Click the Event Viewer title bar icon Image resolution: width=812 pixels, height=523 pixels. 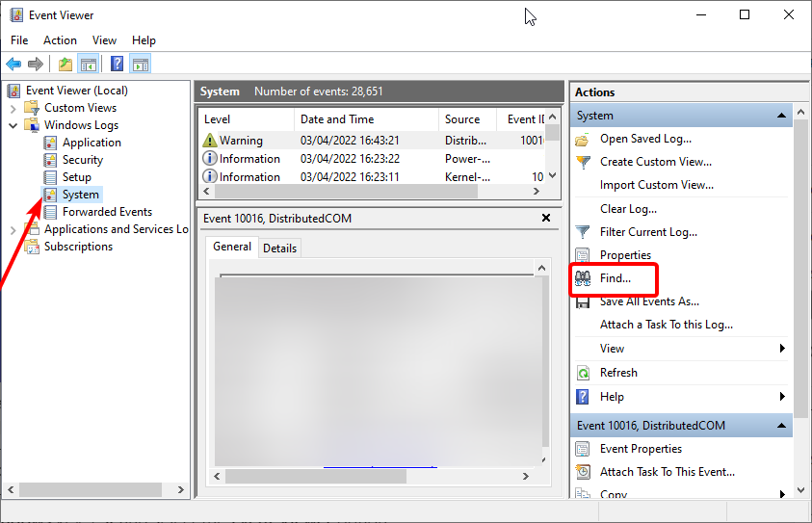(x=16, y=15)
